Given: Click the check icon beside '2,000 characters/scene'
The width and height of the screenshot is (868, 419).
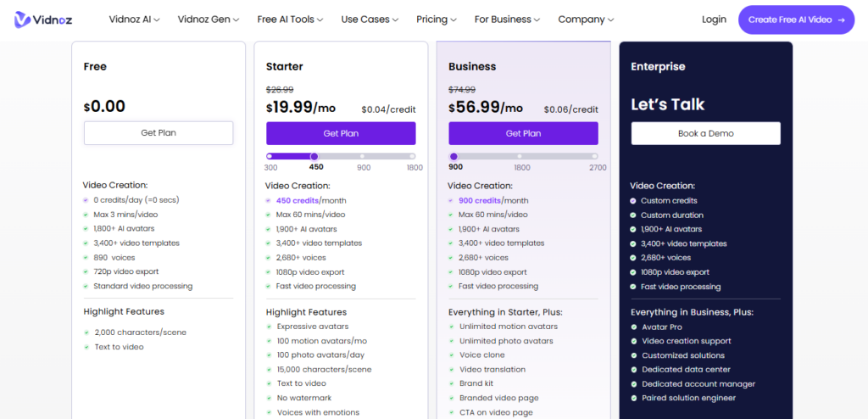Looking at the screenshot, I should [87, 332].
